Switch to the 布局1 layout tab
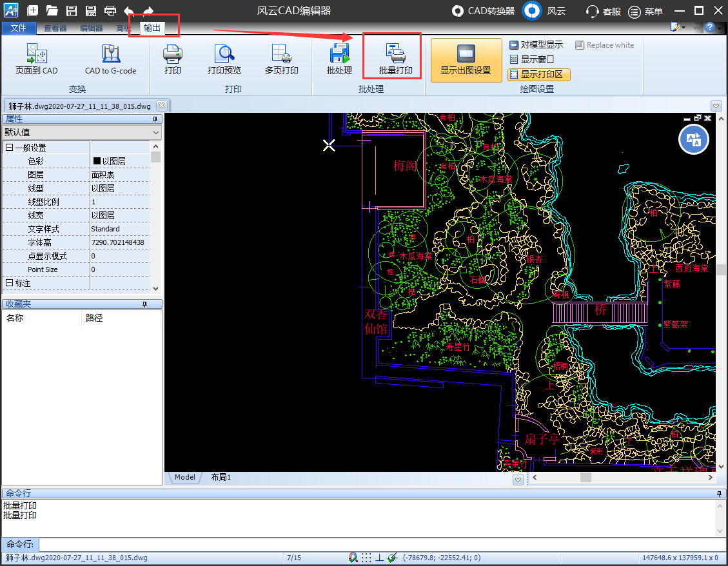Viewport: 728px width, 566px height. click(221, 477)
